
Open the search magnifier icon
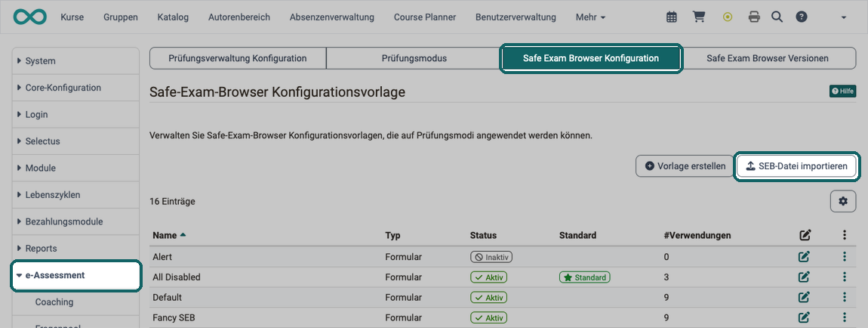(x=777, y=17)
